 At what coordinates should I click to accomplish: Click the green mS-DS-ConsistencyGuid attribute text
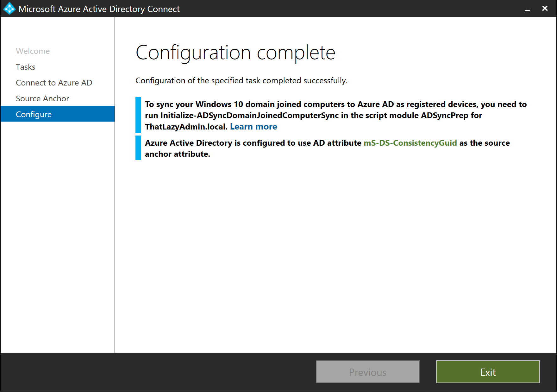click(x=410, y=143)
